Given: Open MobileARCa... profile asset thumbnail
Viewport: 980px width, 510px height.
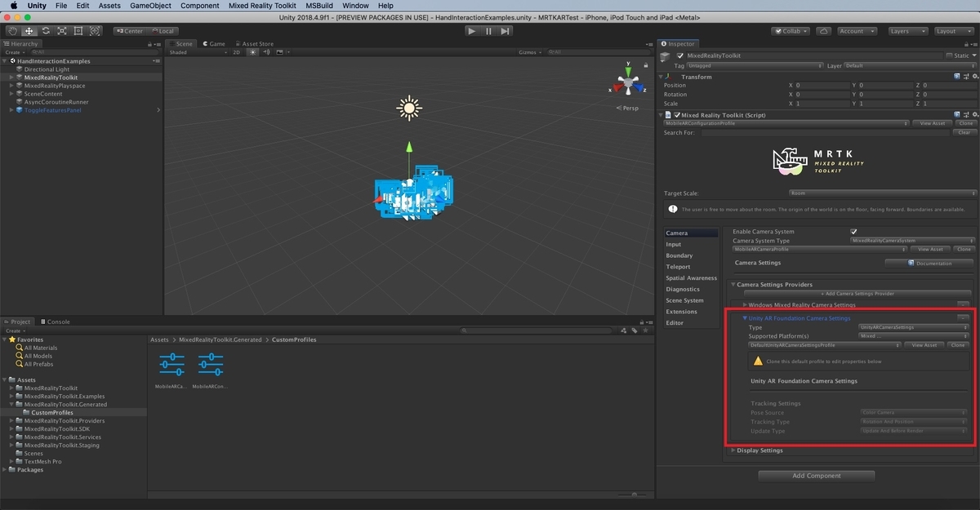Looking at the screenshot, I should pos(171,364).
